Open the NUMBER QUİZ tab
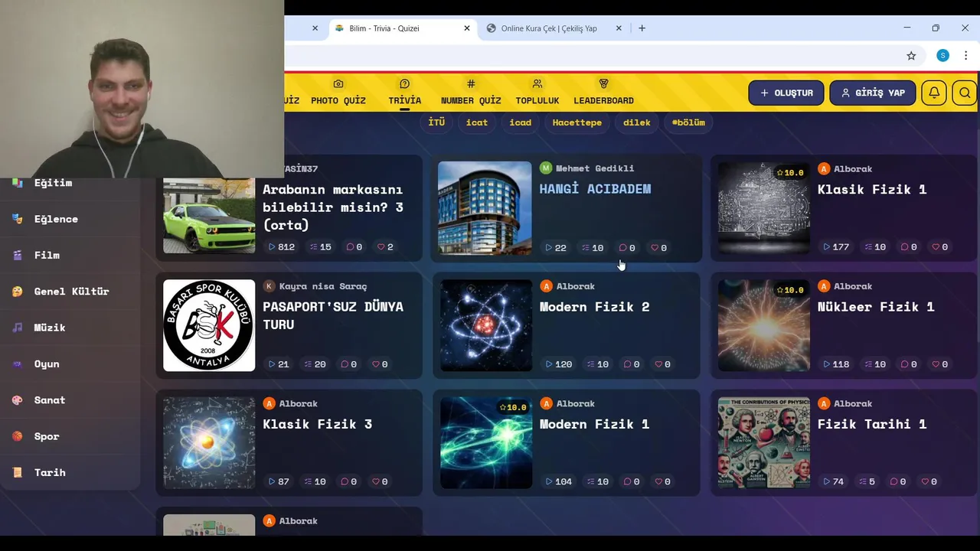This screenshot has width=980, height=551. click(x=471, y=92)
